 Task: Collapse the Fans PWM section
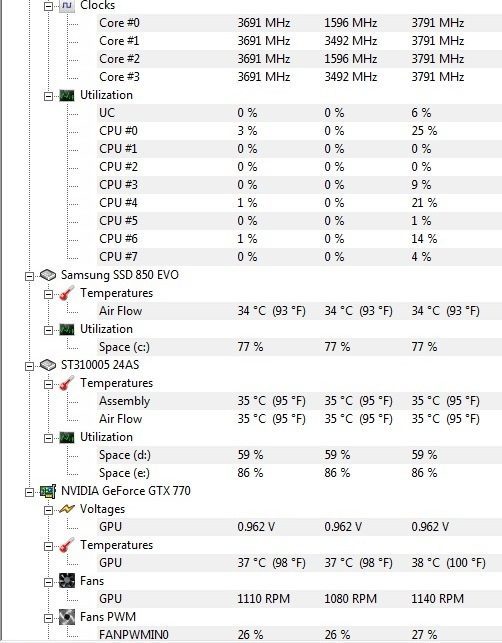48,618
